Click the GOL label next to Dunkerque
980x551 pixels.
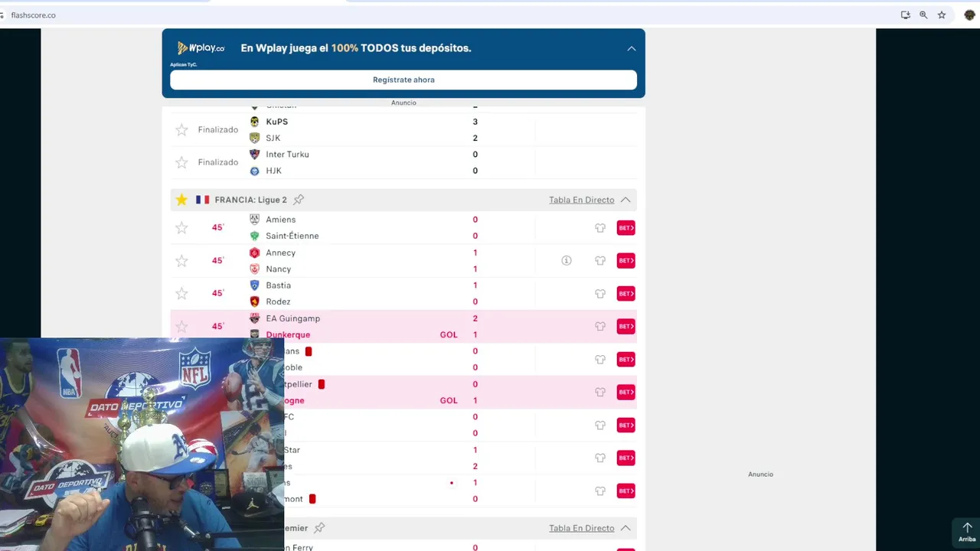[x=449, y=335]
